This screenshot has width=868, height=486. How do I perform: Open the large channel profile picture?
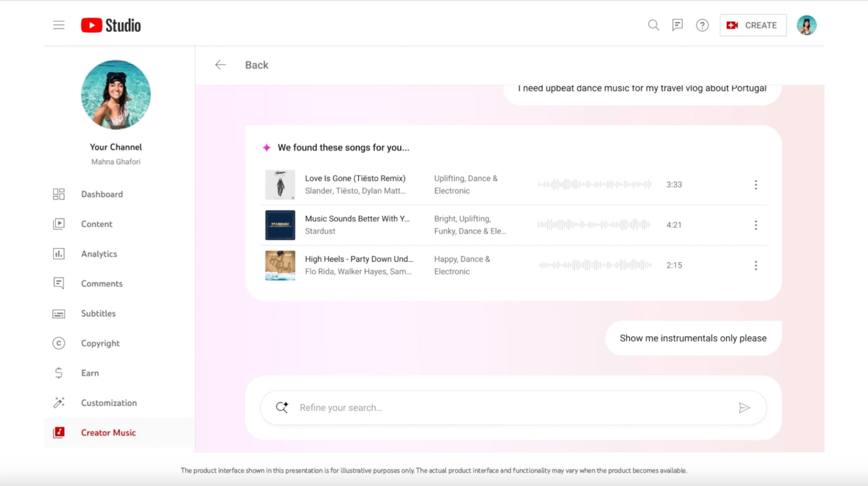pos(116,95)
